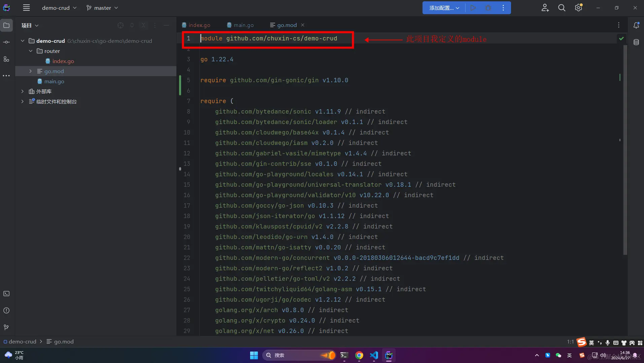Click the Debug bug icon
This screenshot has height=363, width=644.
[488, 8]
